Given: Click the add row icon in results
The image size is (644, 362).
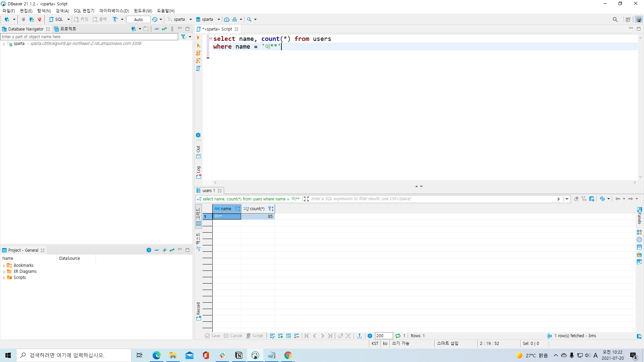Looking at the screenshot, I should pyautogui.click(x=280, y=336).
